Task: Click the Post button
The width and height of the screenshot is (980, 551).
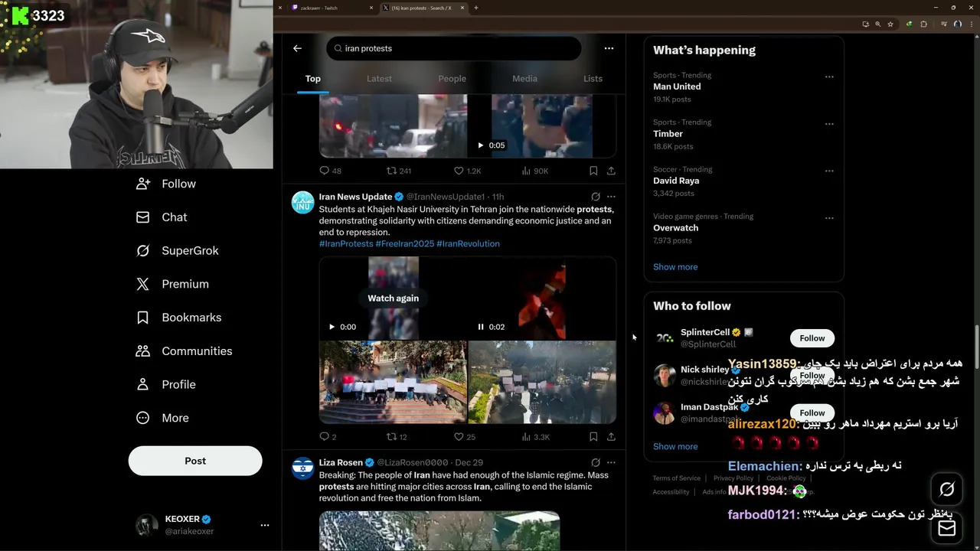Action: (x=195, y=461)
